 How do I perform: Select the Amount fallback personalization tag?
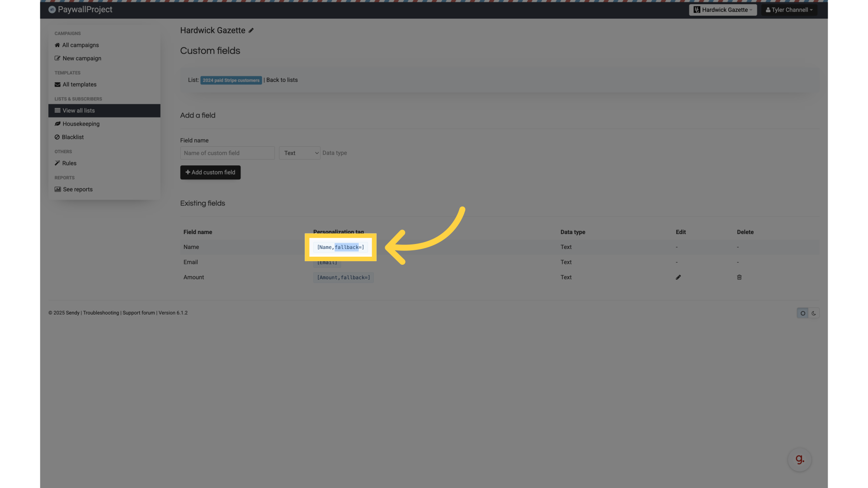[344, 277]
